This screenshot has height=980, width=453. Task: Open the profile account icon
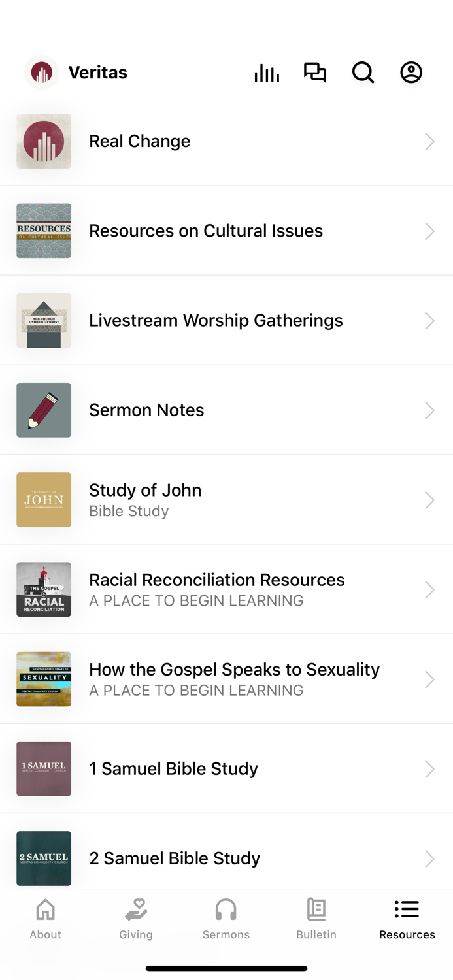(411, 73)
